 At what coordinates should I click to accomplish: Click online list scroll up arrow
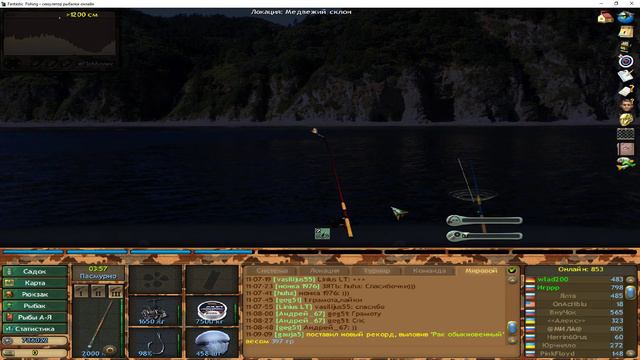pos(630,280)
